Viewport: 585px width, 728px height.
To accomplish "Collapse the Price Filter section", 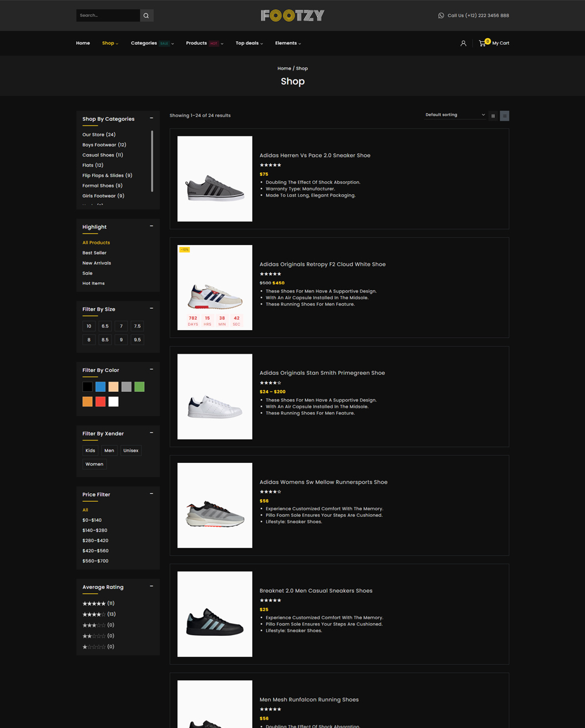I will pyautogui.click(x=152, y=494).
